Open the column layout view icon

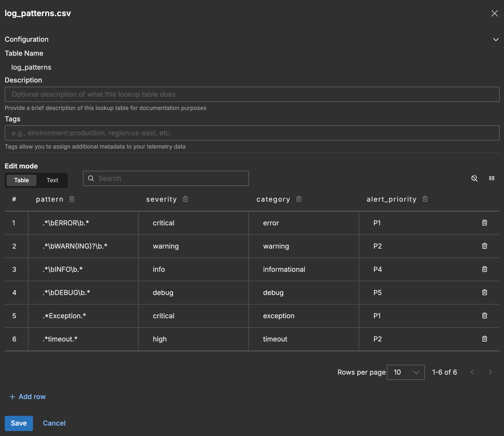point(492,178)
